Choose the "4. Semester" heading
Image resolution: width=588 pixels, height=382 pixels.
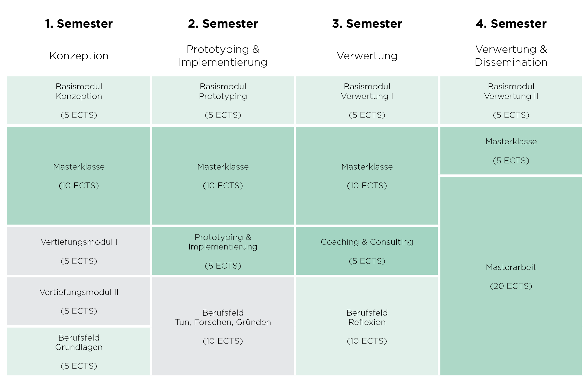tap(511, 24)
